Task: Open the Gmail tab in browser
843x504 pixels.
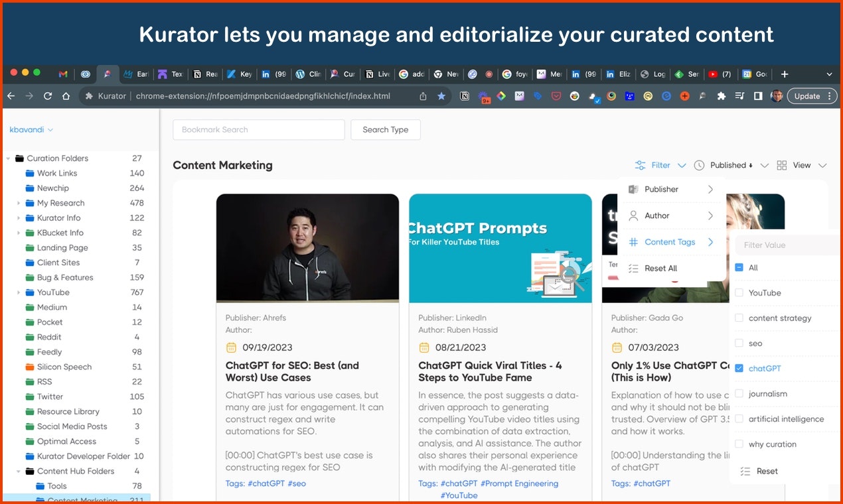Action: (63, 74)
